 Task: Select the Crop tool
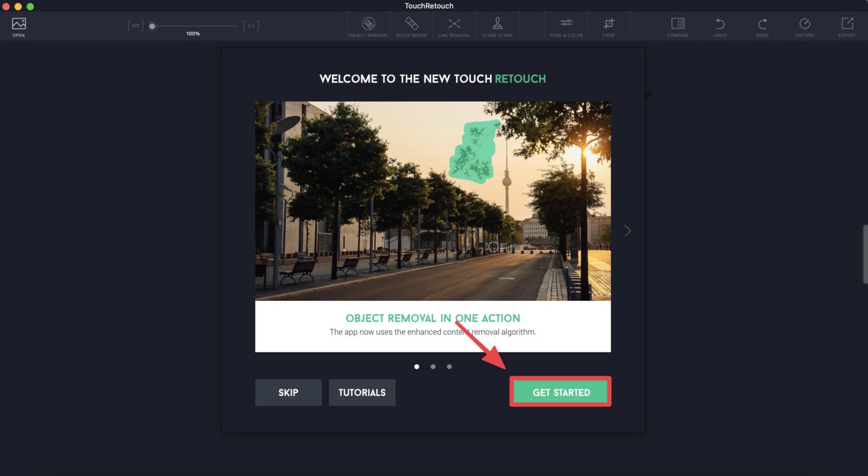pos(609,26)
